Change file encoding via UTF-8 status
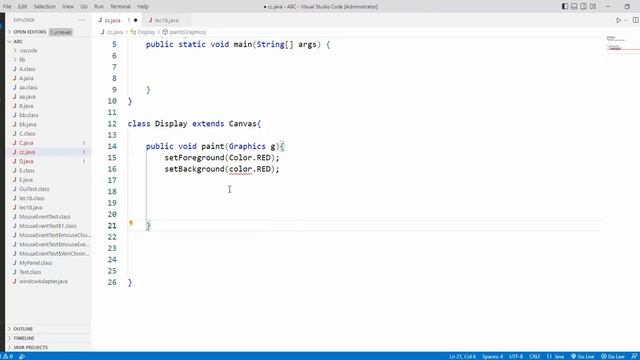This screenshot has height=360, width=640. click(516, 356)
